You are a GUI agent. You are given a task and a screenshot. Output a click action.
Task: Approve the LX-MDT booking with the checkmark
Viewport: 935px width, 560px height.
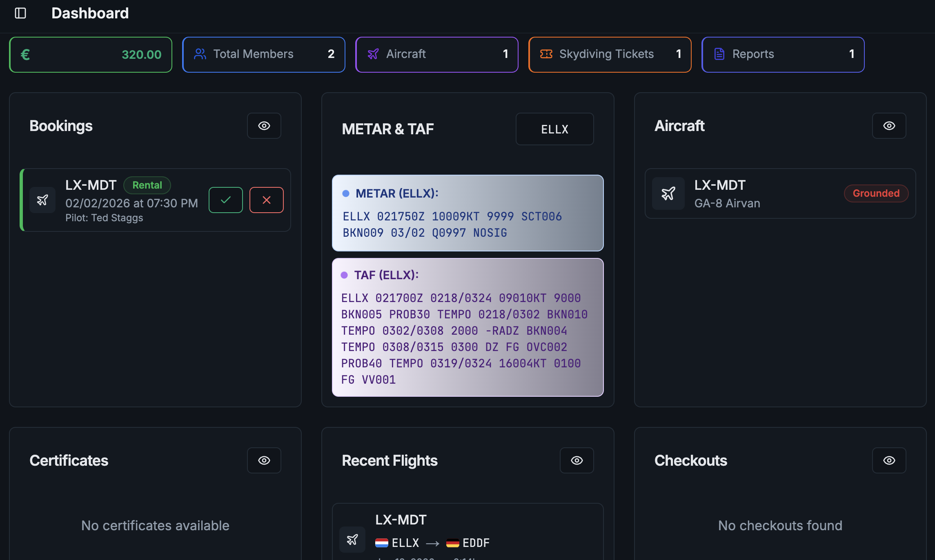(226, 200)
